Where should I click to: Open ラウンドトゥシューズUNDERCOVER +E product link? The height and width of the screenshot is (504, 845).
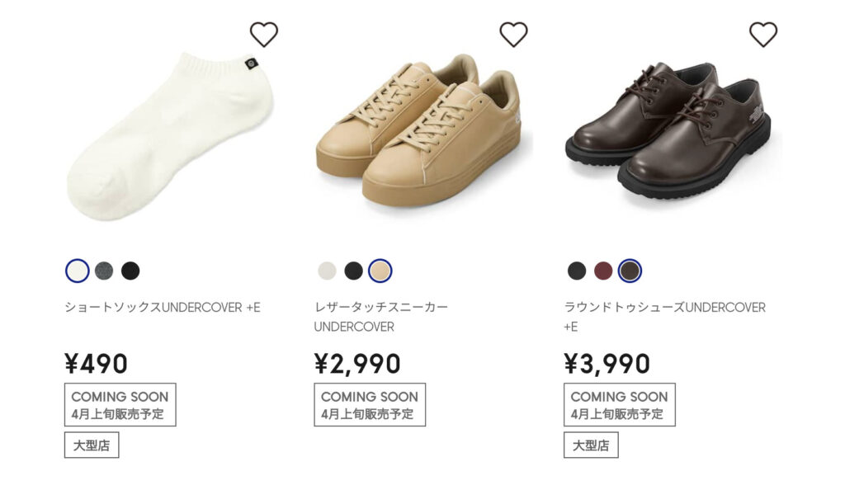pyautogui.click(x=664, y=317)
